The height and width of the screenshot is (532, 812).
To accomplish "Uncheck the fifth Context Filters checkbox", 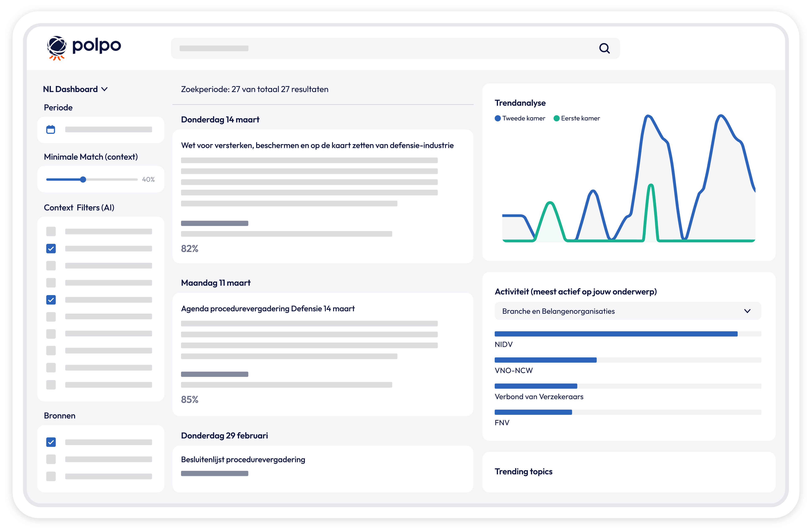I will (x=51, y=300).
